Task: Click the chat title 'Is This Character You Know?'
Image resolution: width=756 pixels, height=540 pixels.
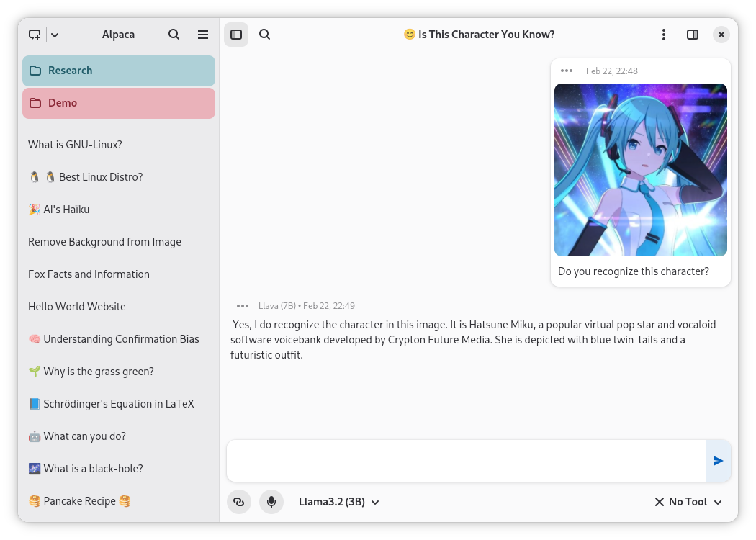Action: point(480,35)
